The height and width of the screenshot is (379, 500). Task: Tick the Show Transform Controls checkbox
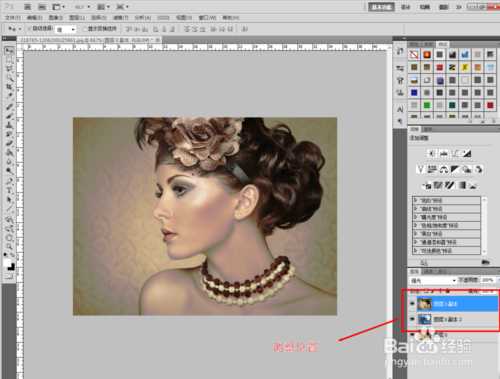(x=85, y=29)
